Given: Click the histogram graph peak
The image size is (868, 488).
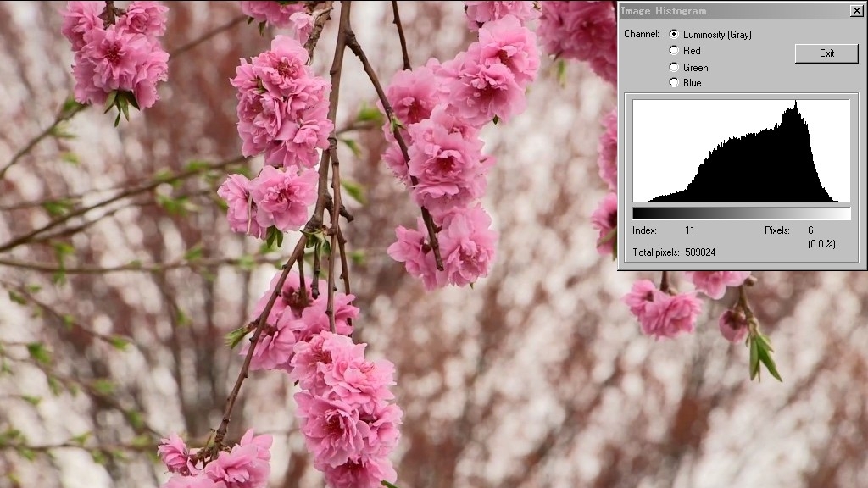Looking at the screenshot, I should [795, 104].
